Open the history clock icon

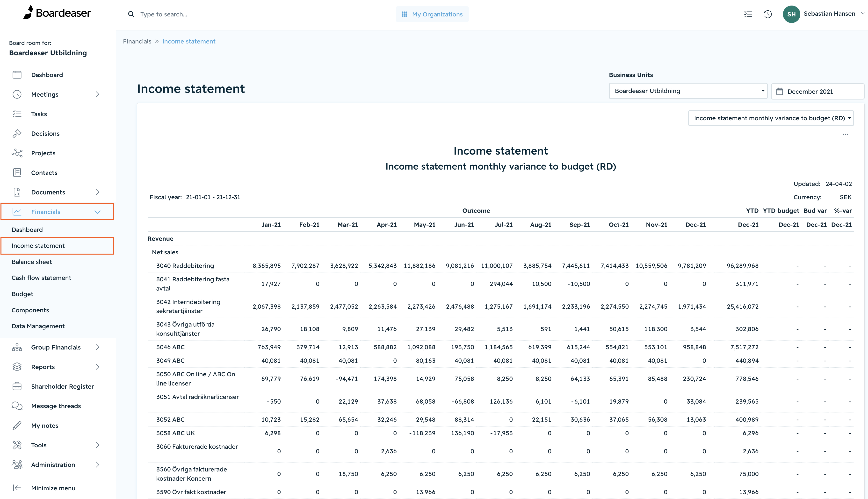767,14
